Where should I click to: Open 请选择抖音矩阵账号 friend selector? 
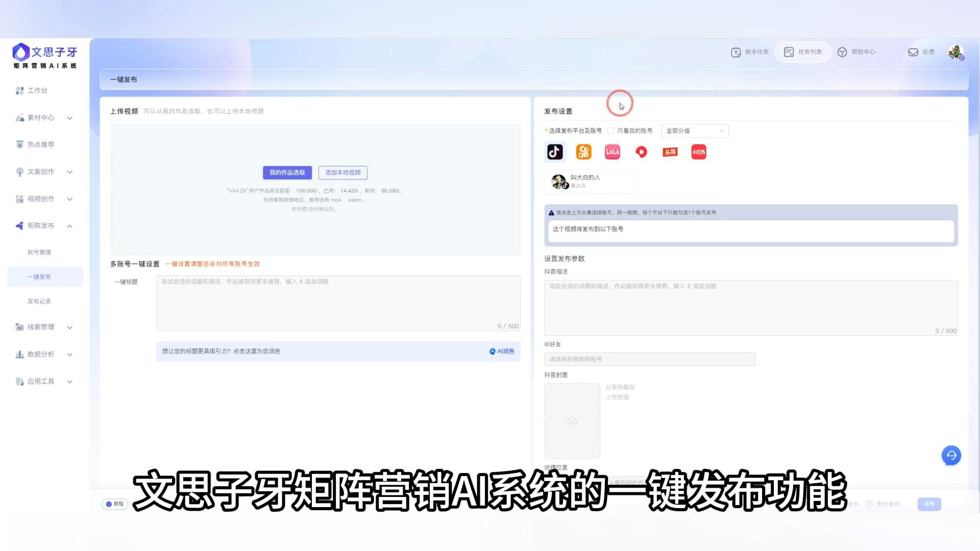coord(649,359)
